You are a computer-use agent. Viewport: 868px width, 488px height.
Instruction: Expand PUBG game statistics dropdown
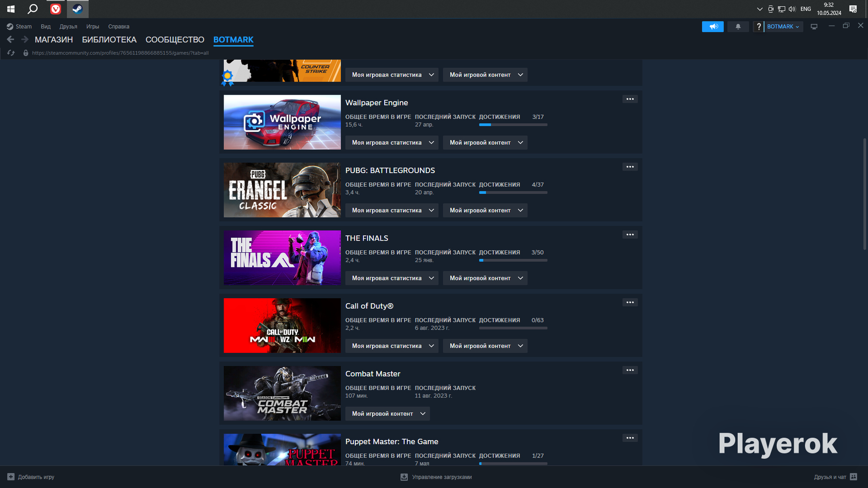click(x=392, y=210)
